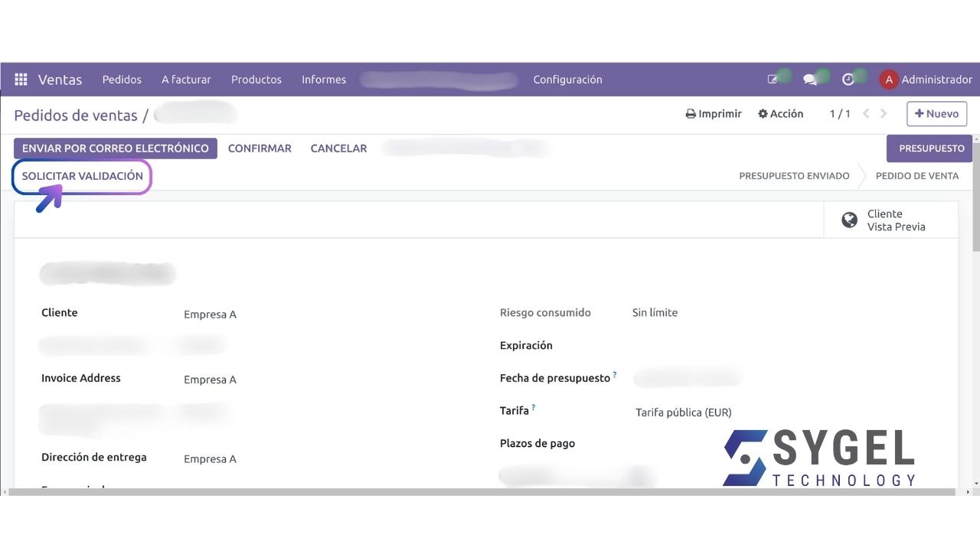The width and height of the screenshot is (980, 551).
Task: Click the Administrador user name
Action: click(x=937, y=80)
